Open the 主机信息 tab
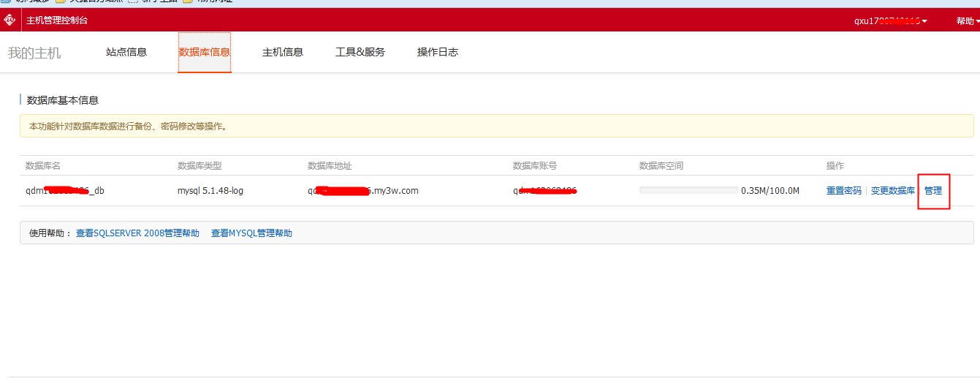This screenshot has height=384, width=980. pyautogui.click(x=283, y=52)
